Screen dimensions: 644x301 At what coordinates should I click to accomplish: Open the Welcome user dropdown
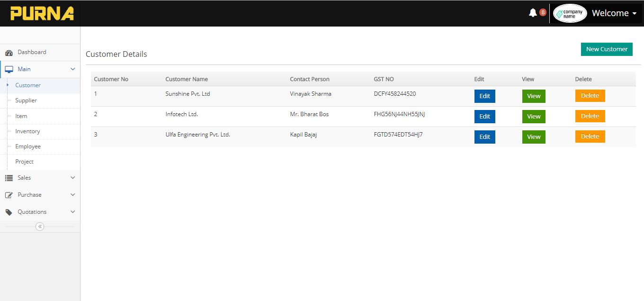point(614,13)
